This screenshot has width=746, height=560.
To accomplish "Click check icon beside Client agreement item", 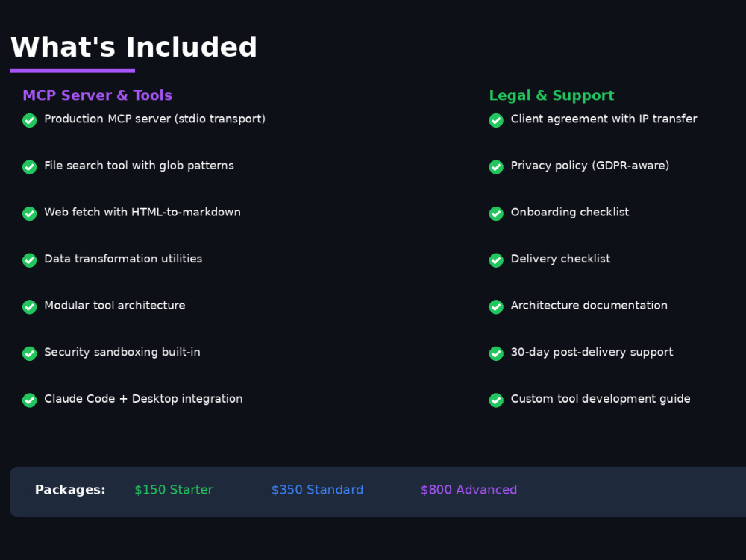I will pos(496,120).
